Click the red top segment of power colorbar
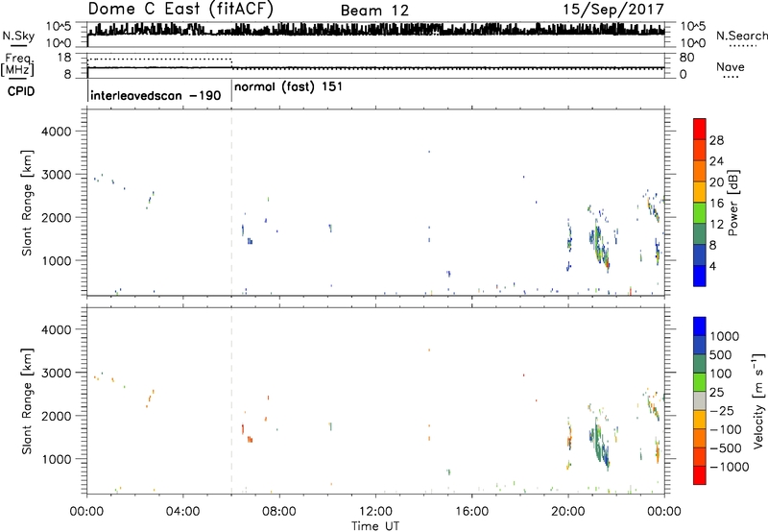The width and height of the screenshot is (768, 532). click(x=700, y=129)
